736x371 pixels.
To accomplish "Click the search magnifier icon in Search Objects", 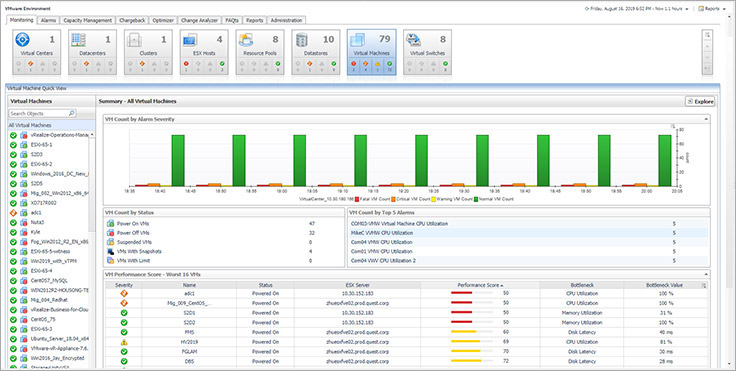I will click(71, 113).
